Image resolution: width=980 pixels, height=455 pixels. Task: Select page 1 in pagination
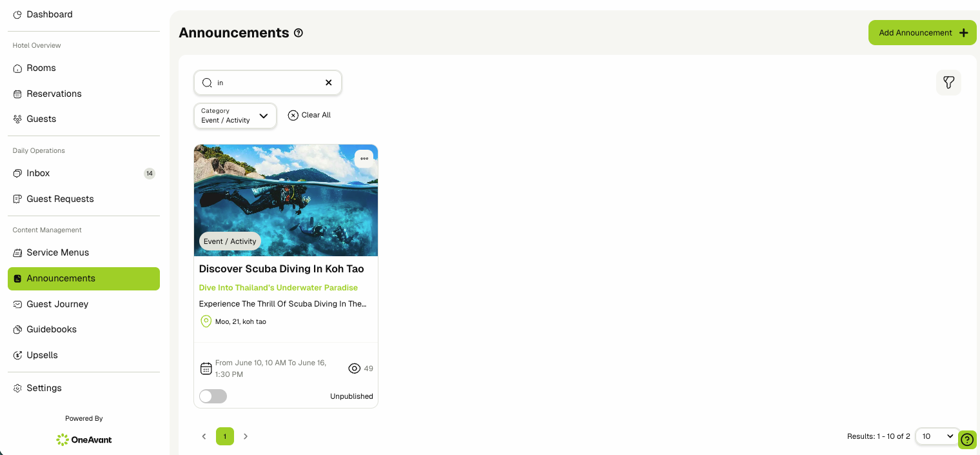pyautogui.click(x=225, y=436)
